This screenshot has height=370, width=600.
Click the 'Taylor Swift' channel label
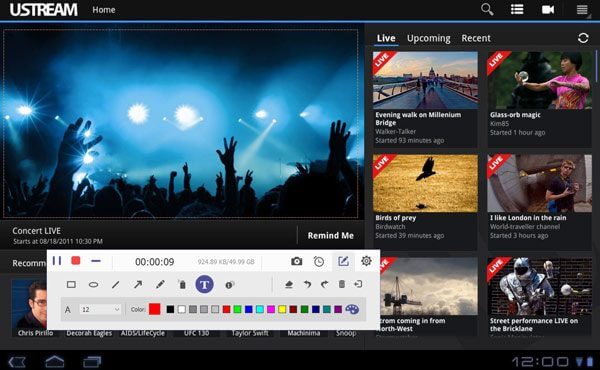250,333
